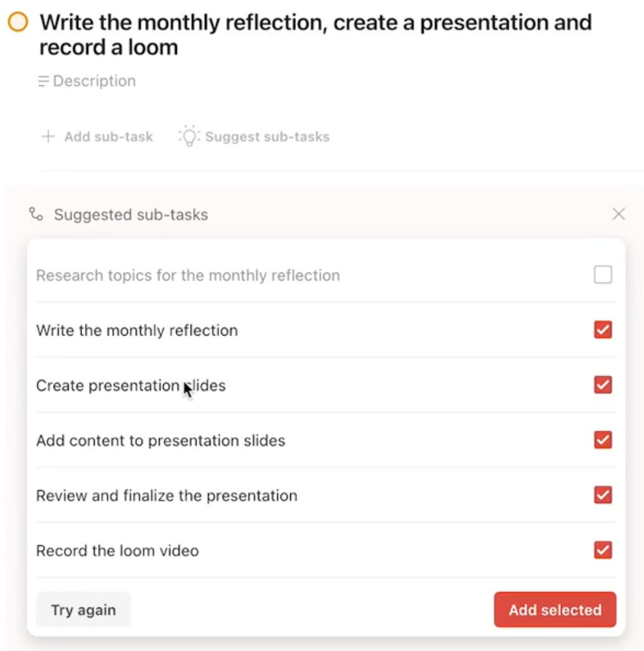Click the Suggest sub-tasks text link
644x651 pixels.
click(267, 136)
